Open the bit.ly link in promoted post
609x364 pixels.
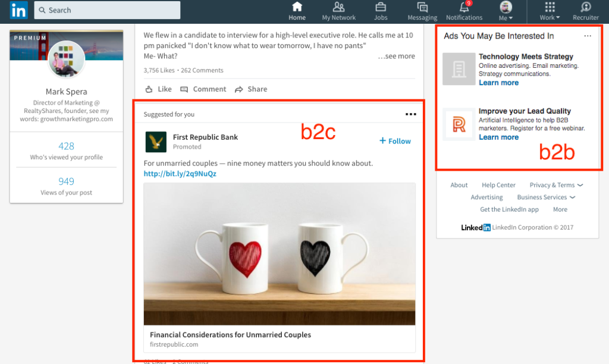(180, 174)
